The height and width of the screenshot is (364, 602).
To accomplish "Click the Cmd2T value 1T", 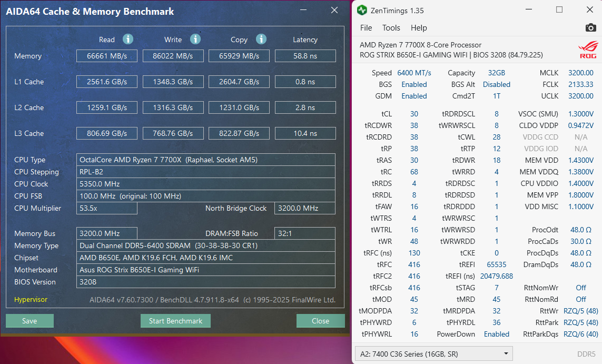I will tap(497, 95).
